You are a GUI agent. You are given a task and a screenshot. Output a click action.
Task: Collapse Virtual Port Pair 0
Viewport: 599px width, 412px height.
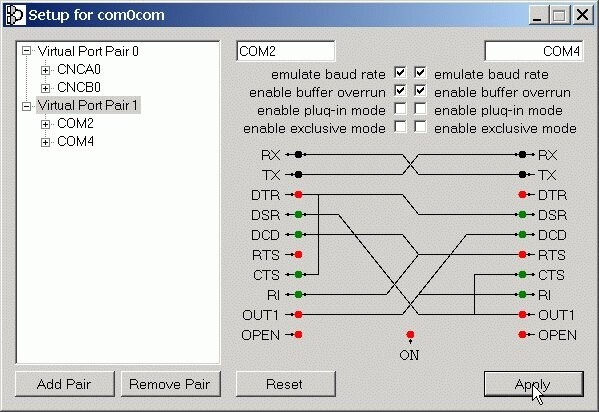[26, 51]
